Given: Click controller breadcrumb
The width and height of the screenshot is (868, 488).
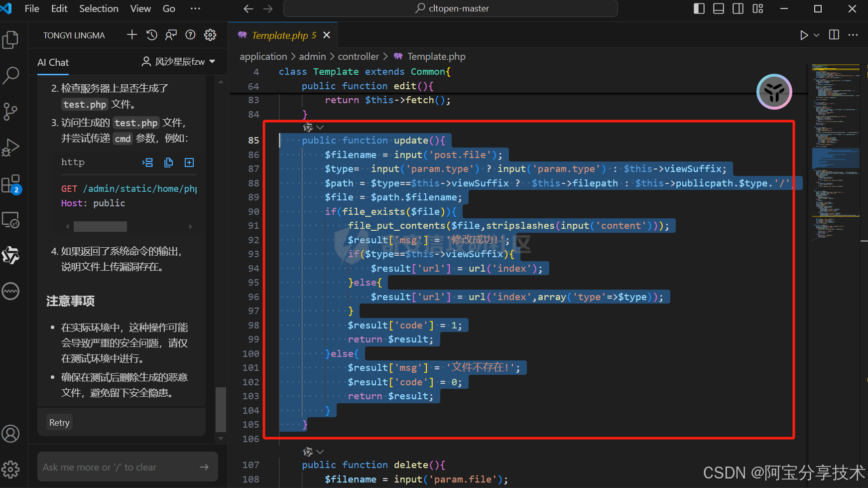Looking at the screenshot, I should coord(358,56).
